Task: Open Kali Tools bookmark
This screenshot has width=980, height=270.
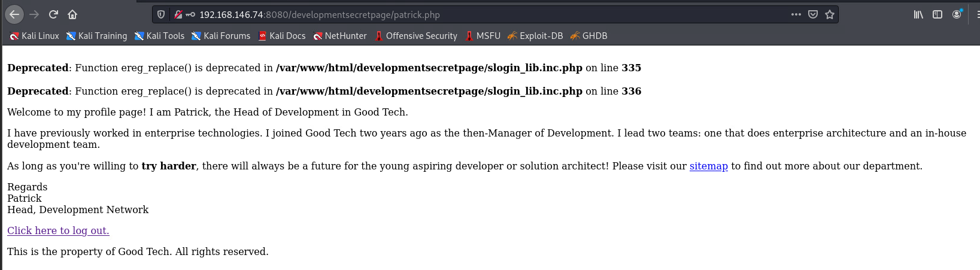Action: [x=159, y=36]
